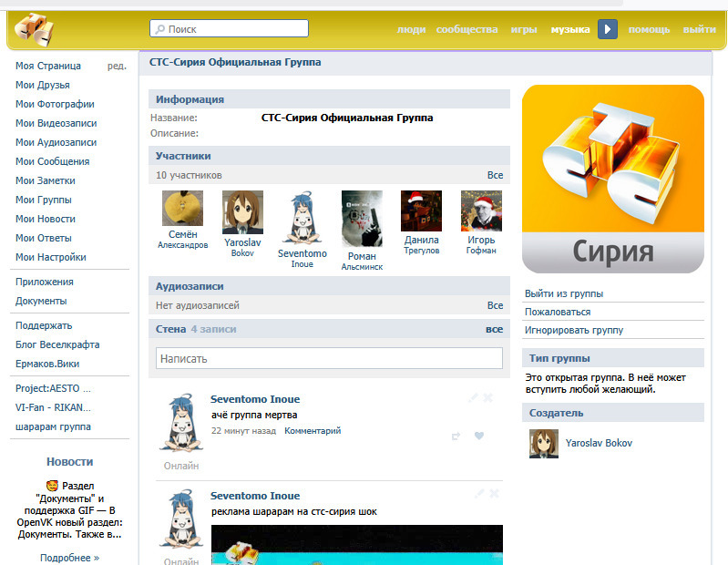This screenshot has width=728, height=565.
Task: Open the сообщества section
Action: tap(467, 29)
